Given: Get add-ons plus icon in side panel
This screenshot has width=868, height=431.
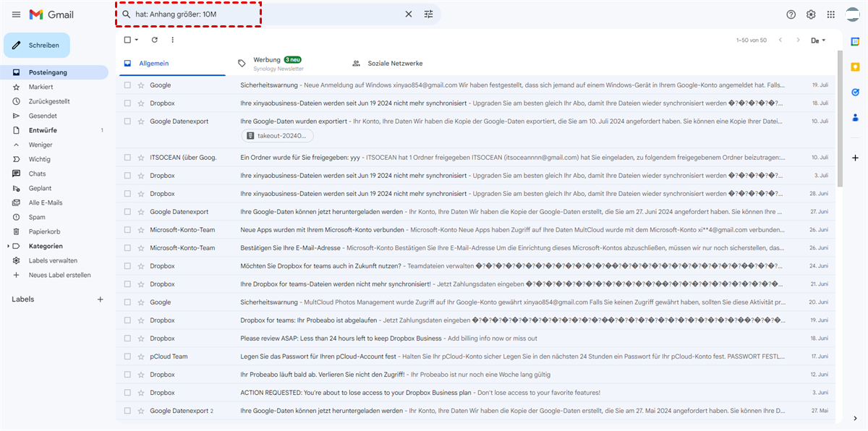Looking at the screenshot, I should [855, 158].
